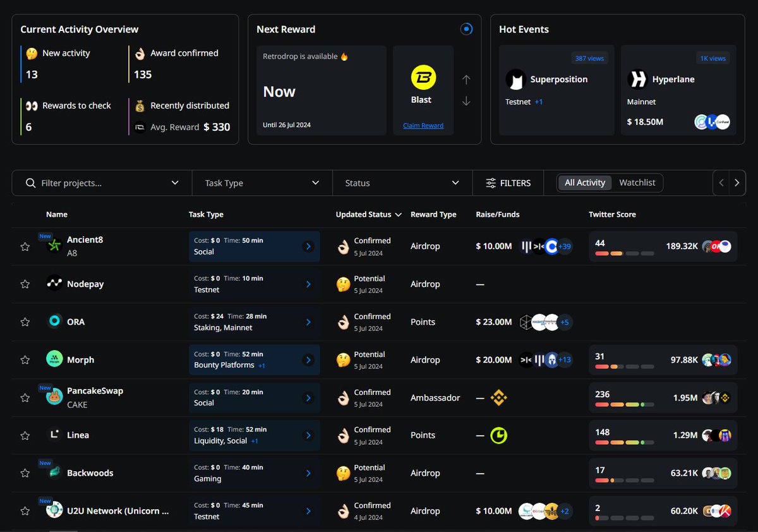Click the Rewards to check count 6
This screenshot has width=758, height=532.
pos(28,127)
